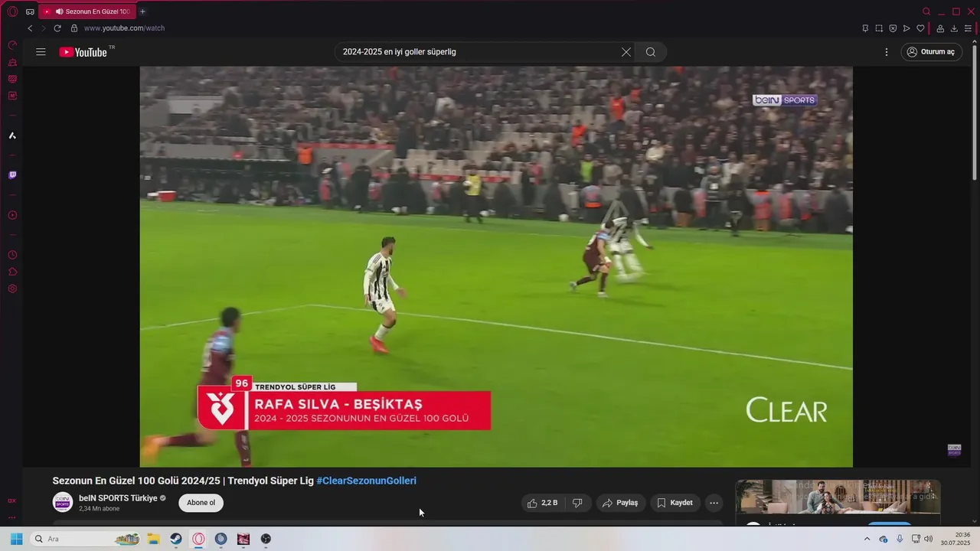Pause the video by clicking the player
Image resolution: width=980 pixels, height=551 pixels.
click(496, 266)
